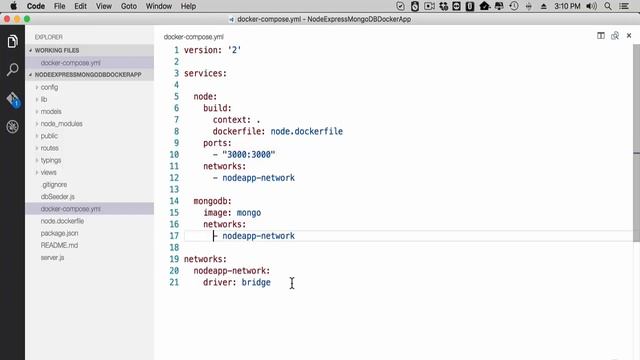Open dbSeeder.js in the explorer
The height and width of the screenshot is (360, 640).
pyautogui.click(x=90, y=197)
